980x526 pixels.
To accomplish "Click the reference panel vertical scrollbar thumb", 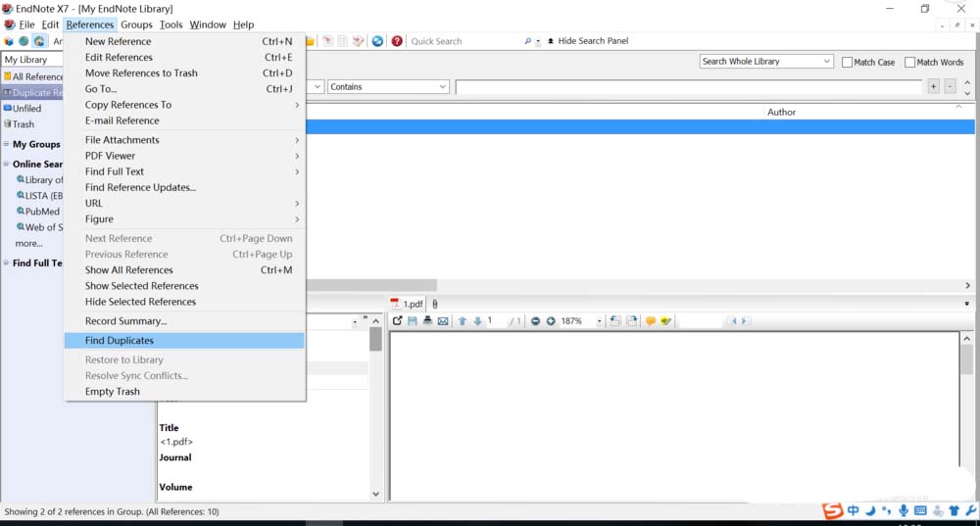I will [375, 339].
